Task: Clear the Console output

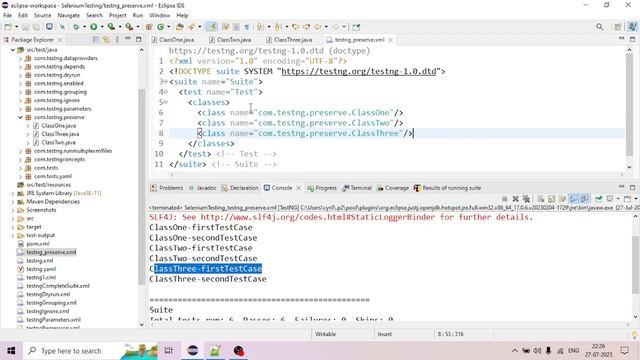Action: pyautogui.click(x=540, y=199)
